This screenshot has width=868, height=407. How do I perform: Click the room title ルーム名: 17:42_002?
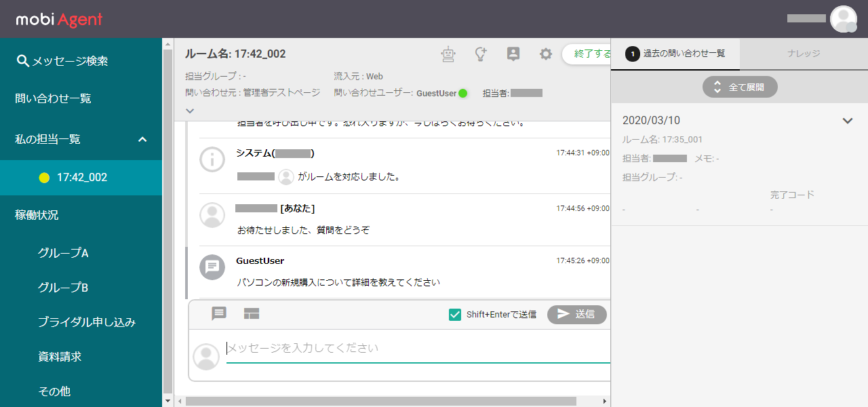tap(235, 54)
